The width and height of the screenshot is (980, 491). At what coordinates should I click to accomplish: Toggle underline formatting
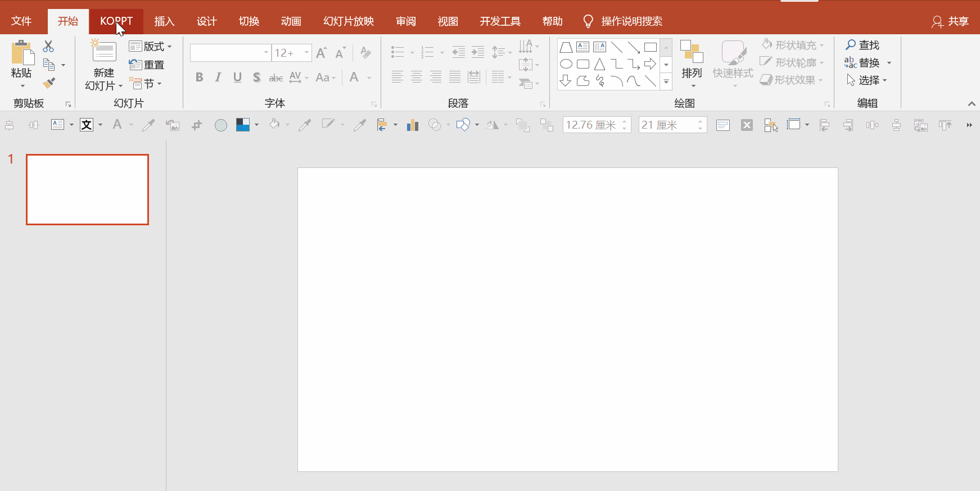click(x=237, y=78)
